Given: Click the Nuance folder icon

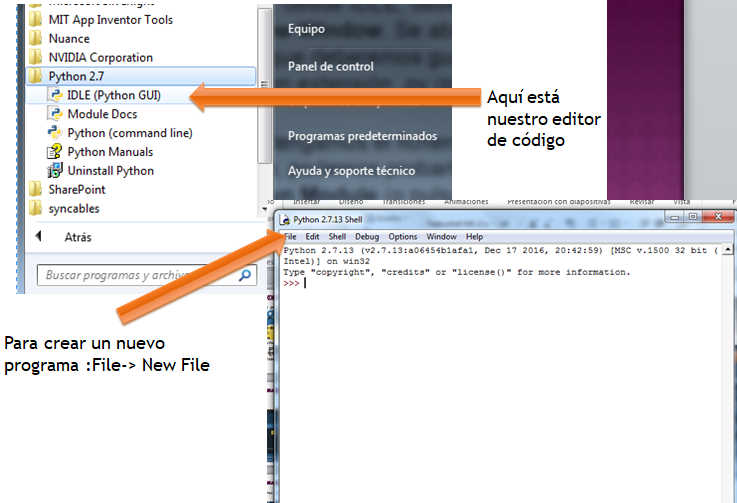Looking at the screenshot, I should pyautogui.click(x=36, y=38).
